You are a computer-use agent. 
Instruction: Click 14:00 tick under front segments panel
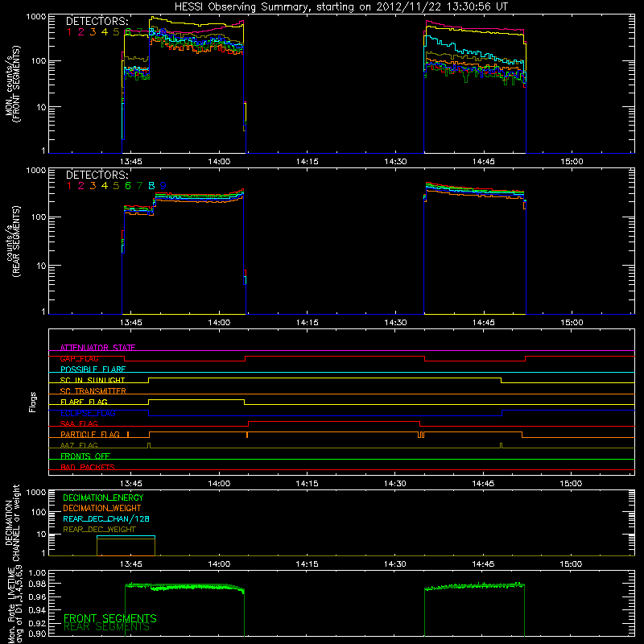(219, 162)
